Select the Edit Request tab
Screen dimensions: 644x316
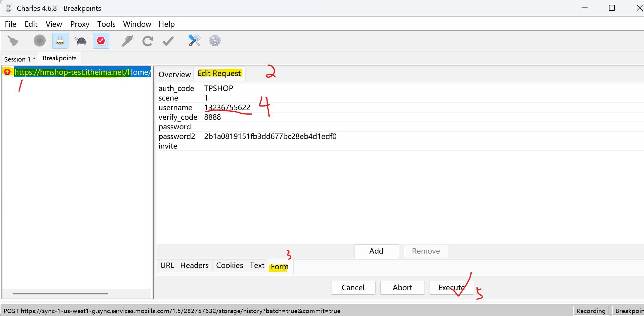coord(219,74)
